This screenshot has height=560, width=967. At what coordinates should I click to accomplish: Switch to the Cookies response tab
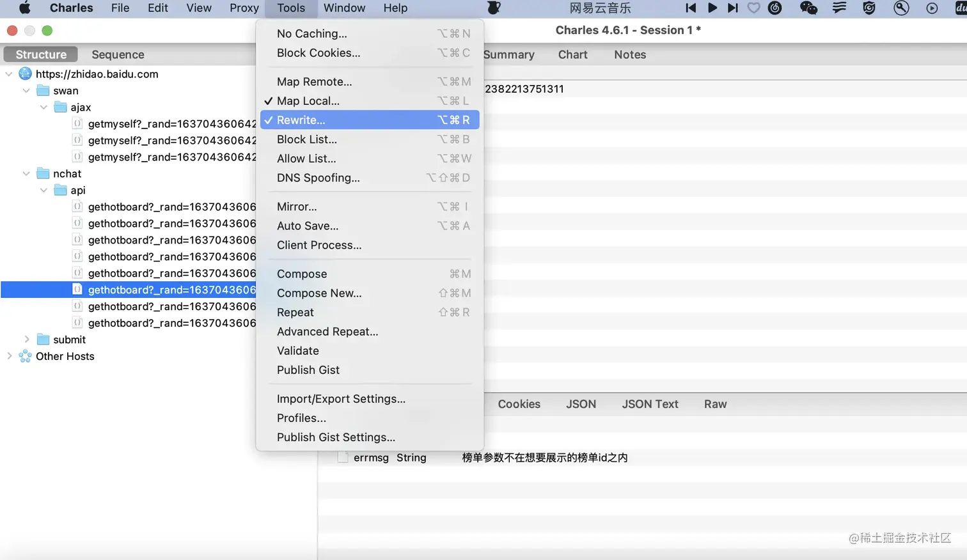point(519,404)
